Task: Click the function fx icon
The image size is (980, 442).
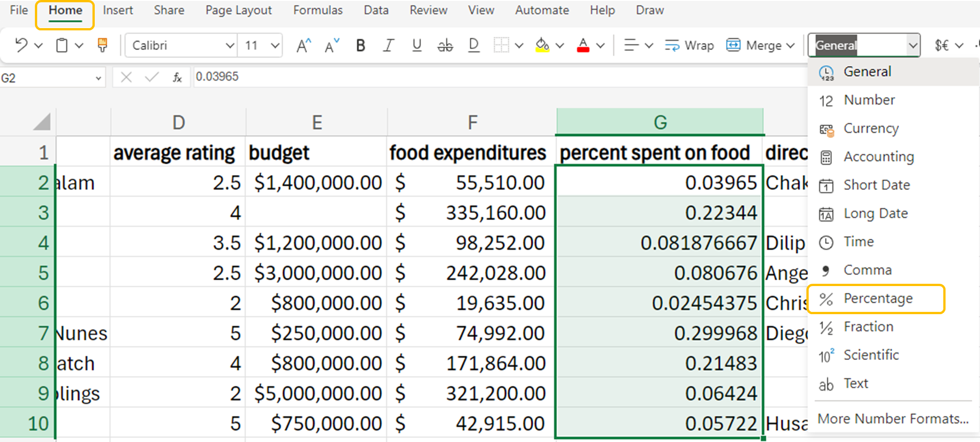Action: coord(177,78)
